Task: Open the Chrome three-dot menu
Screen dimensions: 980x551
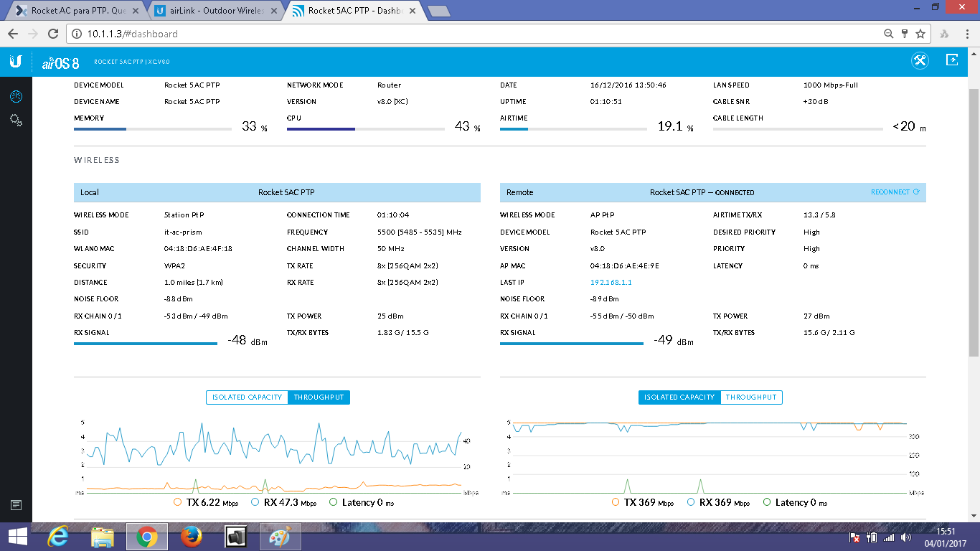Action: (966, 34)
